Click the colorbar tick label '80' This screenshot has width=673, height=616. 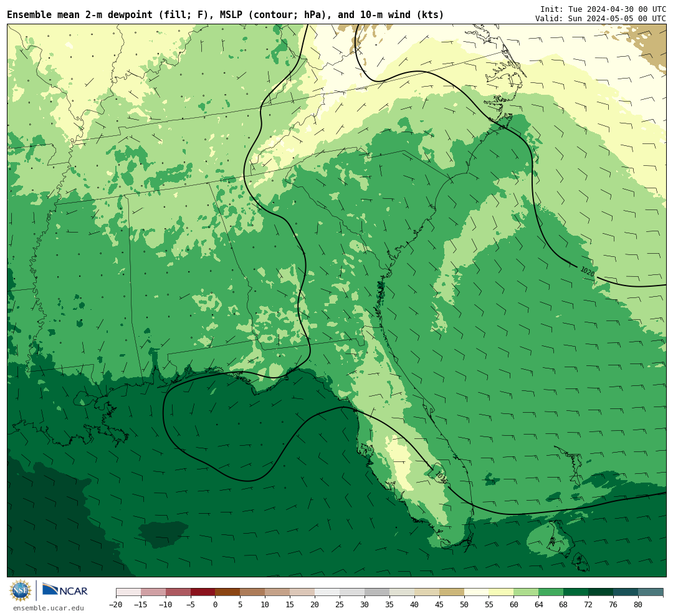[639, 604]
